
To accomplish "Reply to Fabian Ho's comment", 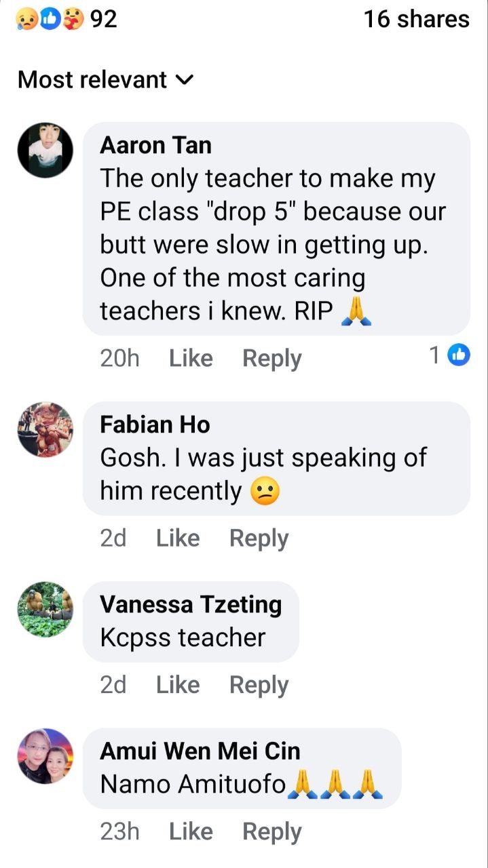I will pos(259,538).
